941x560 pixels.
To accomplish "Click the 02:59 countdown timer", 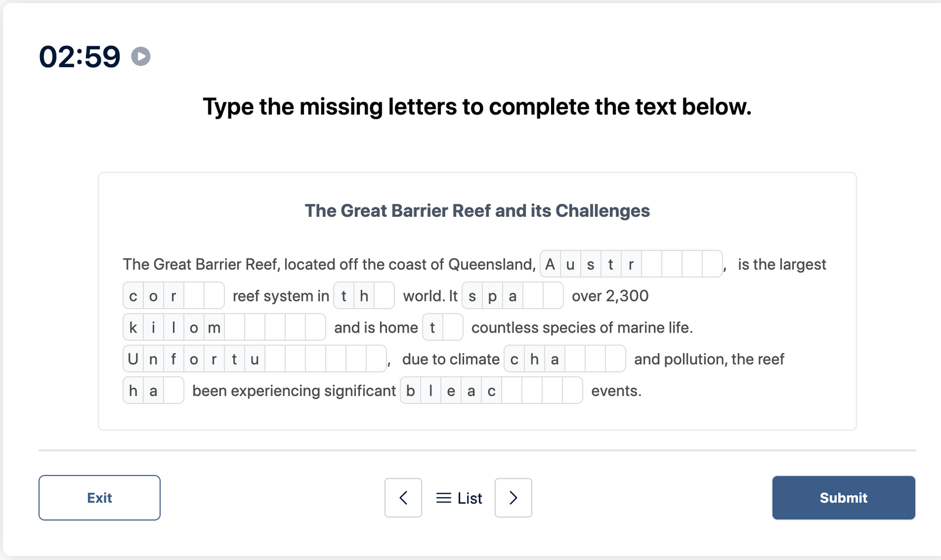I will (x=80, y=57).
